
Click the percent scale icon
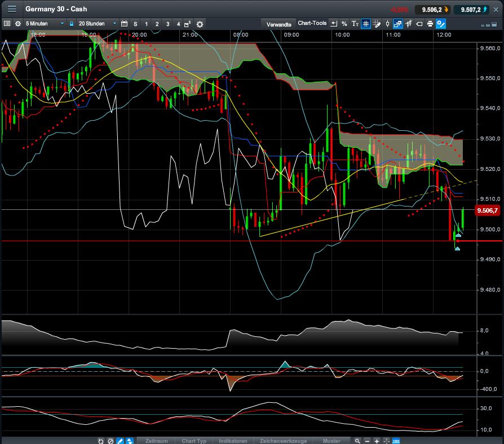[344, 24]
